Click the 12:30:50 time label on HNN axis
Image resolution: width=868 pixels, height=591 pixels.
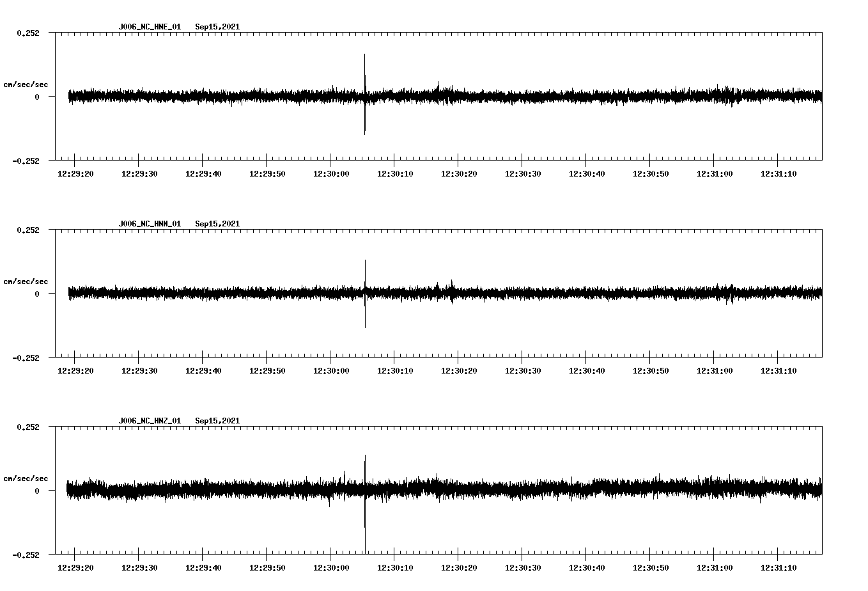tap(651, 371)
